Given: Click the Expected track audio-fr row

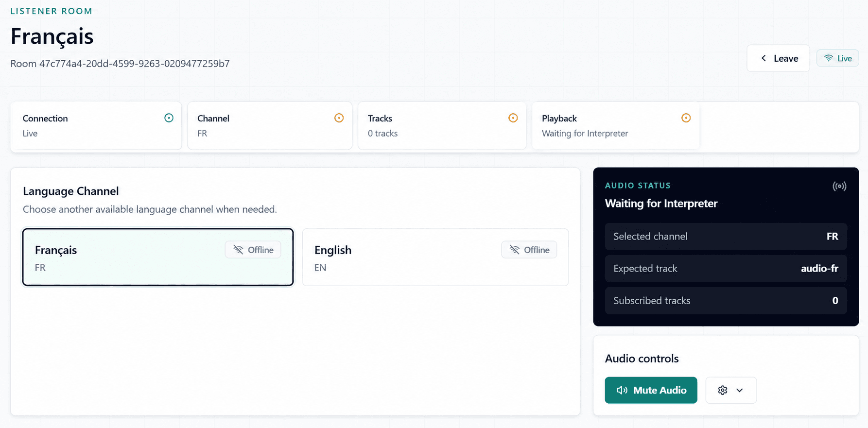Looking at the screenshot, I should [726, 269].
